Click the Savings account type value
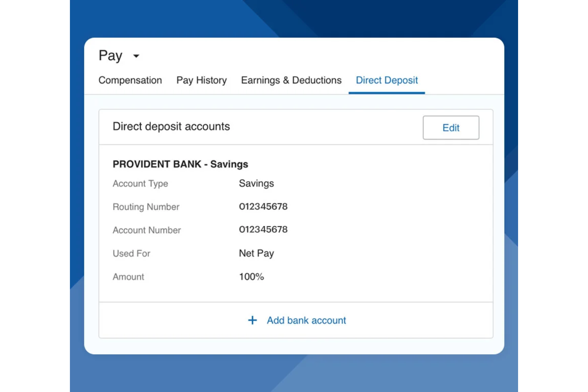The image size is (588, 392). tap(256, 183)
